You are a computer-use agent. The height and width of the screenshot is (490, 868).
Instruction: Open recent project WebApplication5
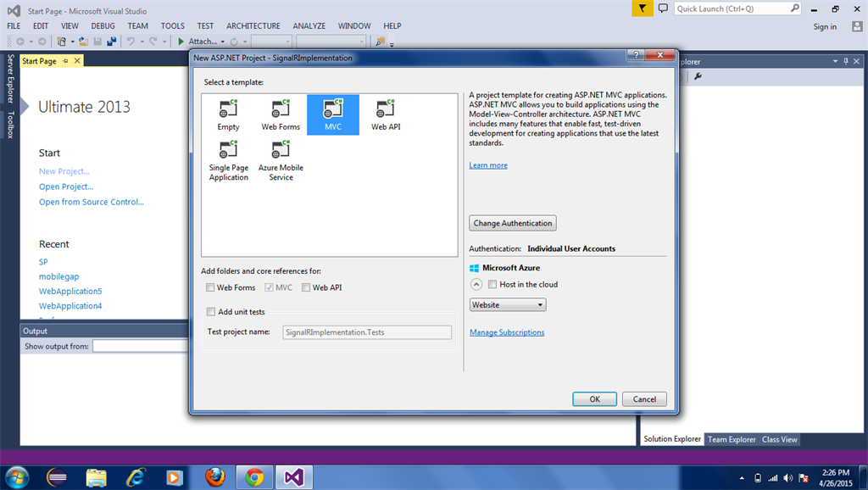pyautogui.click(x=70, y=291)
